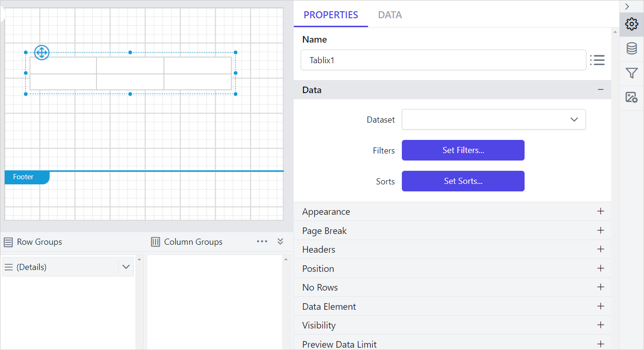
Task: Open the Properties gear icon in sidebar
Action: (631, 24)
